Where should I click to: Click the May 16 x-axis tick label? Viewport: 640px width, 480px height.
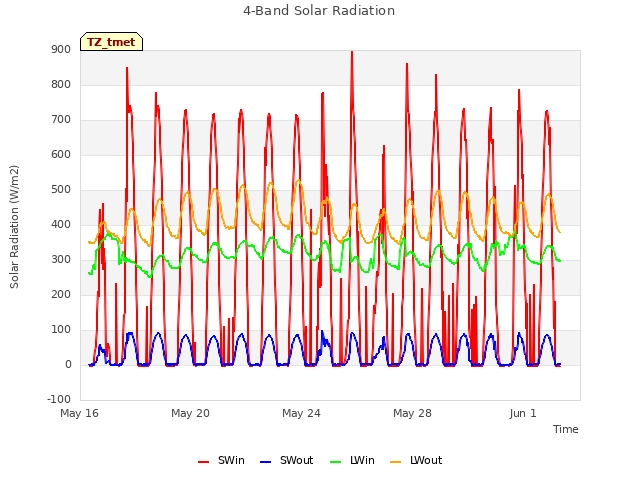coord(80,413)
